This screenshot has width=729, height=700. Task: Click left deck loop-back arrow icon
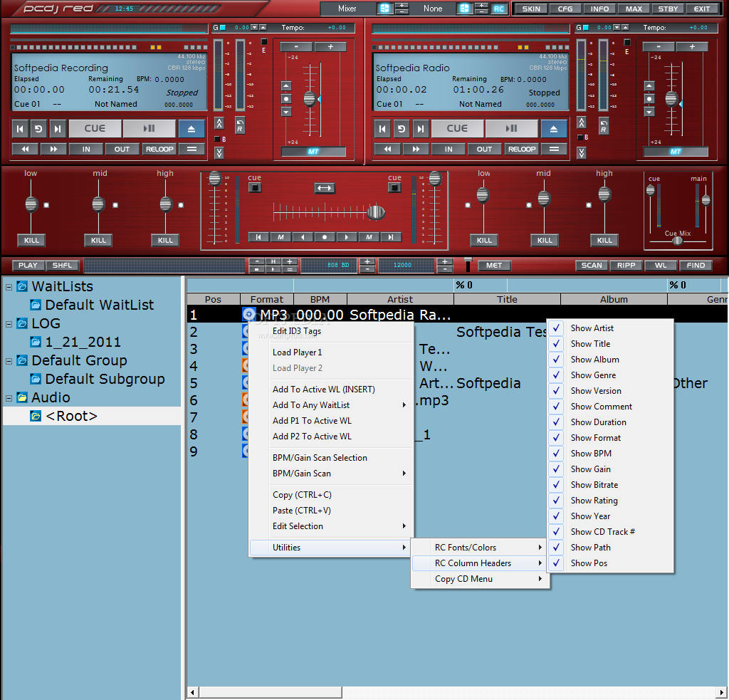click(x=38, y=129)
